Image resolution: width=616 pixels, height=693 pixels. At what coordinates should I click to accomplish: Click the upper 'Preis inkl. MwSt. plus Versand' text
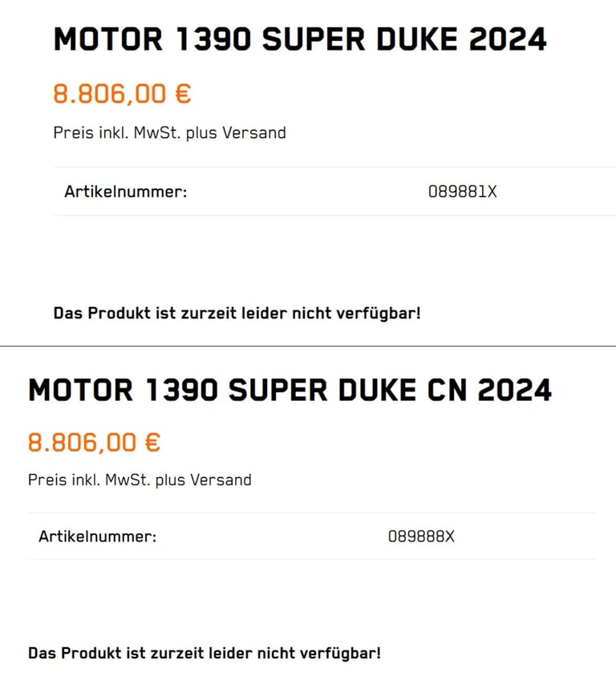[x=170, y=133]
